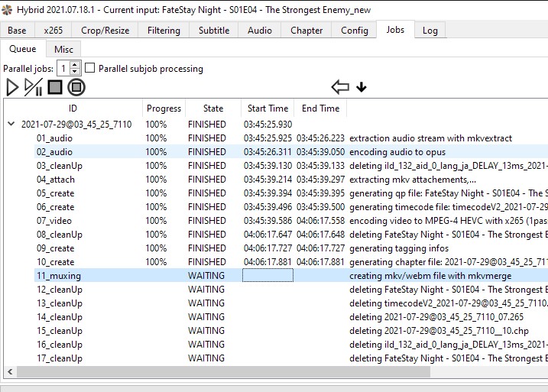The height and width of the screenshot is (392, 548).
Task: Click the circled stop (abort) icon
Action: 76,87
